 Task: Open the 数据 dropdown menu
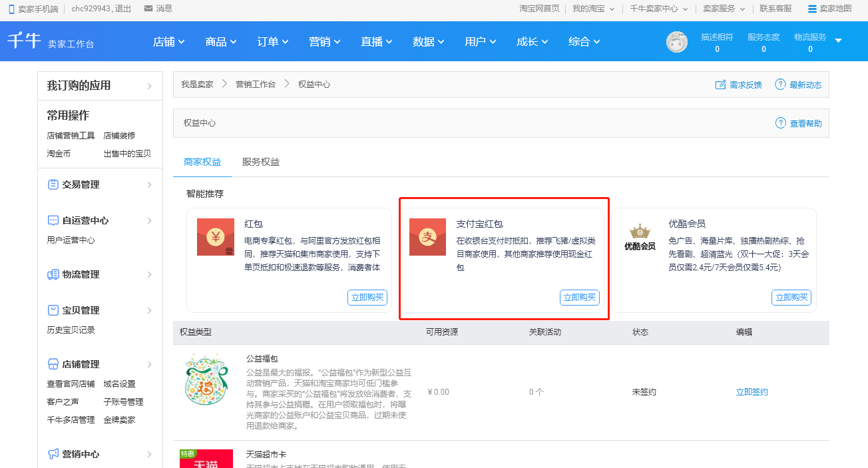(429, 41)
